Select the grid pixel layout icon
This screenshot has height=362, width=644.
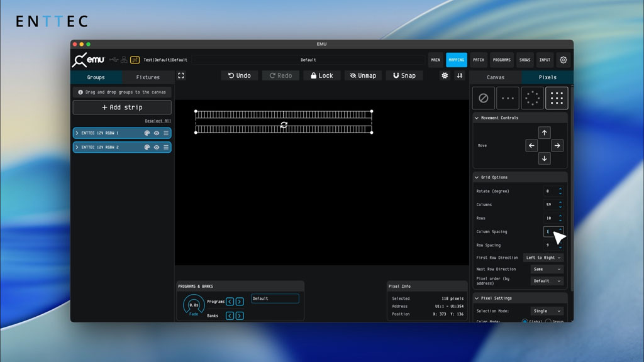557,98
